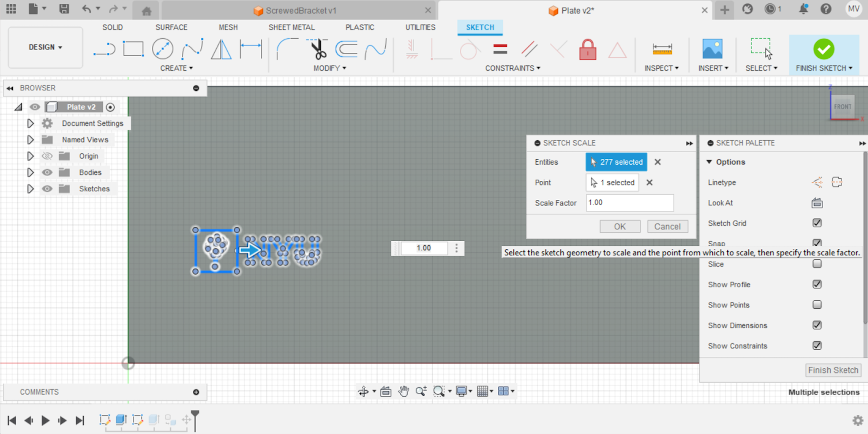Apply the Equal constraint
The image size is (868, 434).
pos(500,49)
